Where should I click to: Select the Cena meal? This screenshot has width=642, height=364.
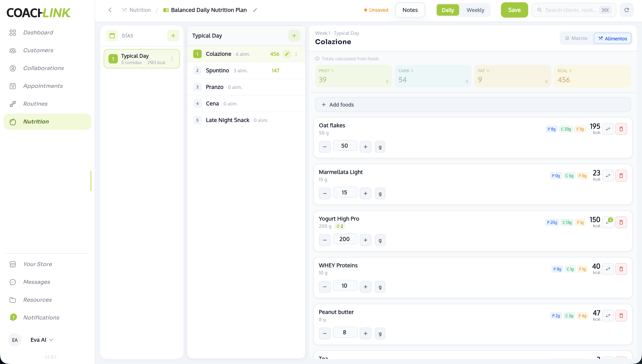(x=246, y=104)
